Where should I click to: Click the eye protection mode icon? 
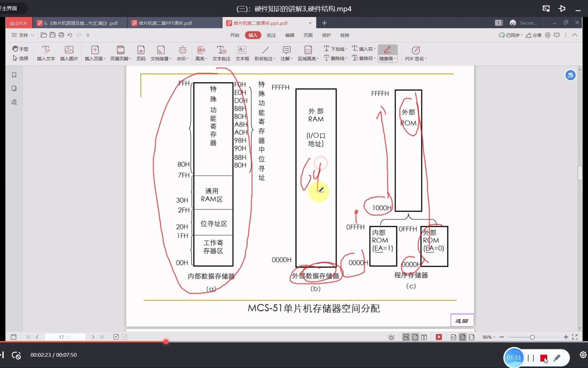click(391, 337)
